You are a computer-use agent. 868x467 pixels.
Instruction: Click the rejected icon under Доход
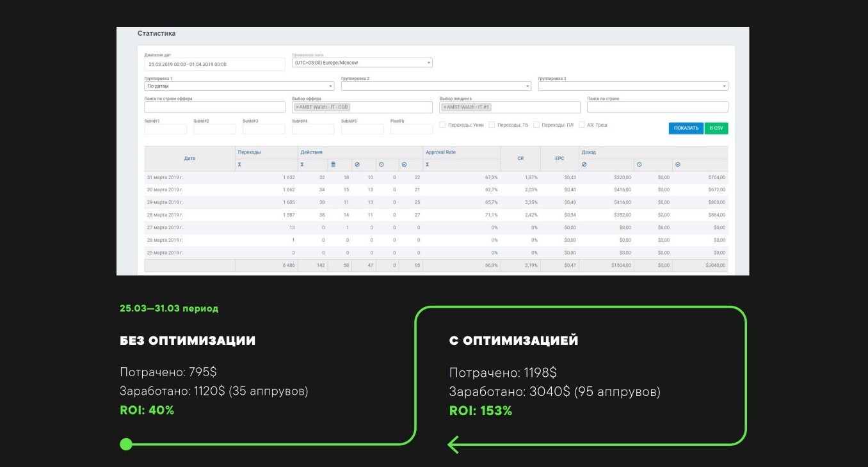[584, 164]
